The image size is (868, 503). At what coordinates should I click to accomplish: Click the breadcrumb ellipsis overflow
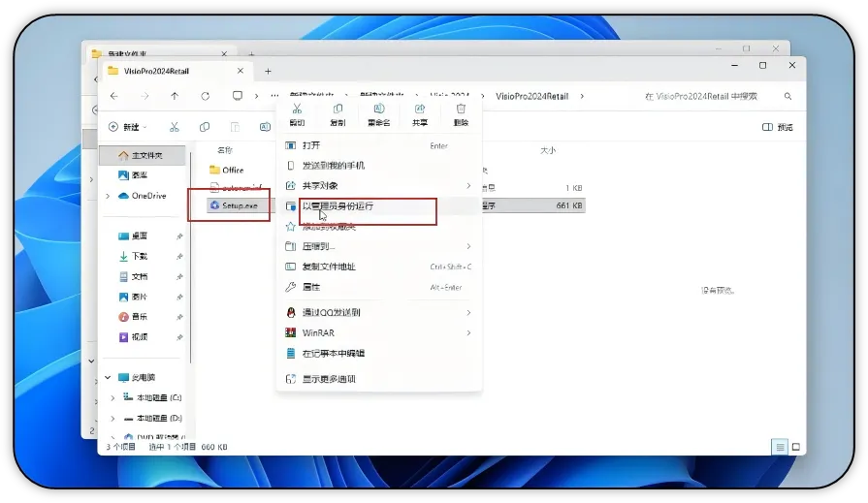274,96
